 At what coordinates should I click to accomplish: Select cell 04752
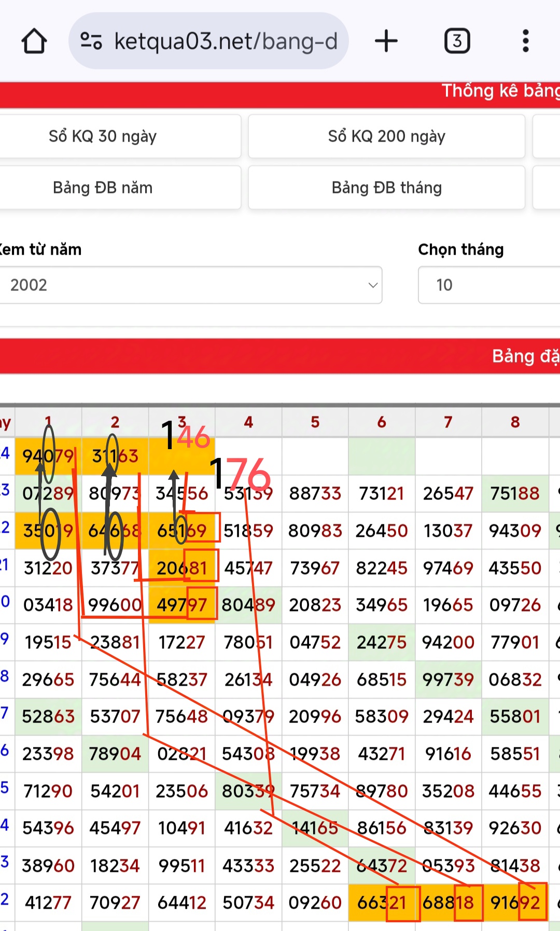(315, 642)
